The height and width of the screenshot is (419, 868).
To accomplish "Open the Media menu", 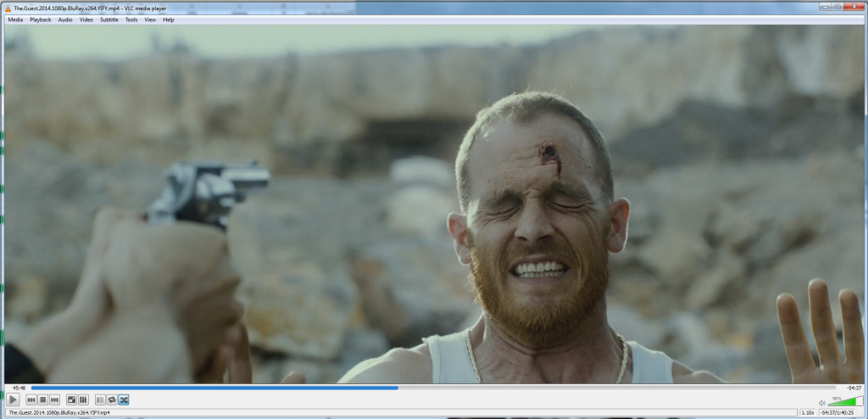I will (15, 20).
